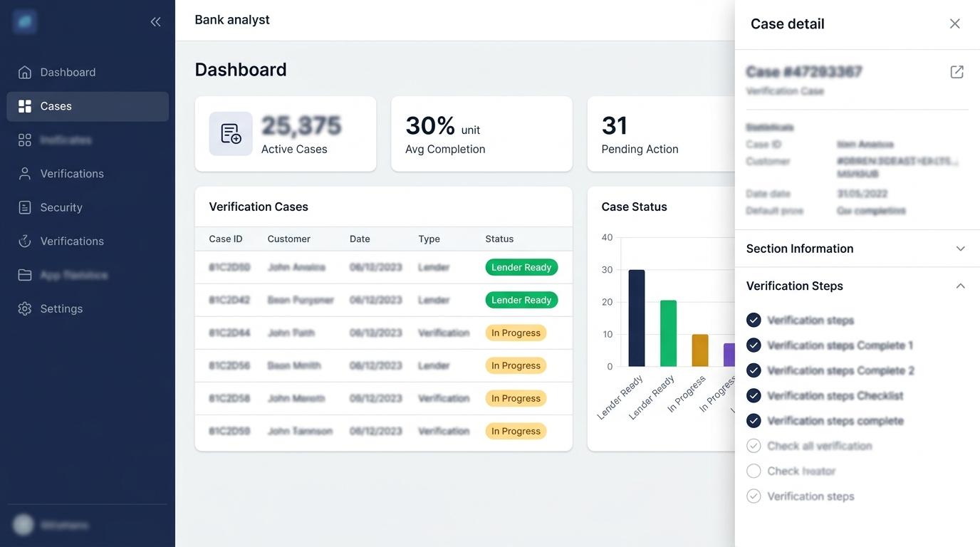Image resolution: width=980 pixels, height=547 pixels.
Task: Expand the Section Information section
Action: pyautogui.click(x=857, y=249)
